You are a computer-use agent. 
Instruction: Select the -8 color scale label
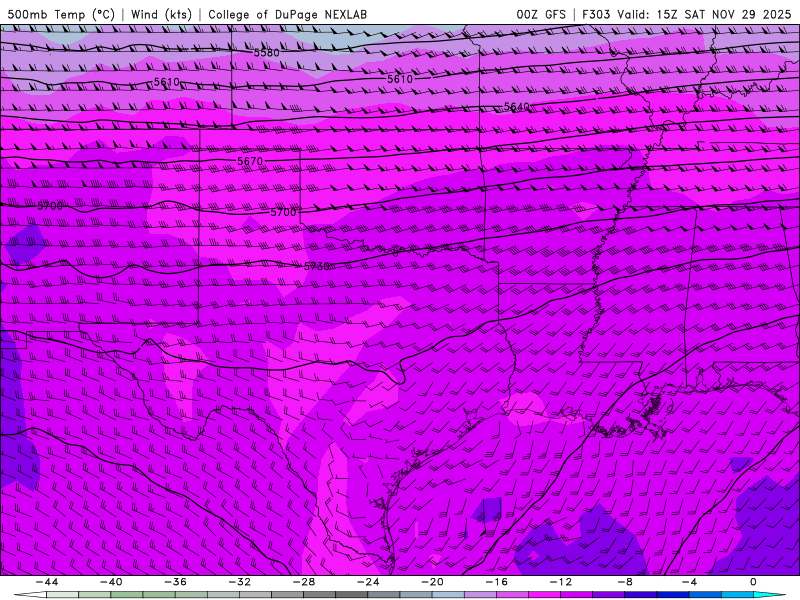pos(626,582)
